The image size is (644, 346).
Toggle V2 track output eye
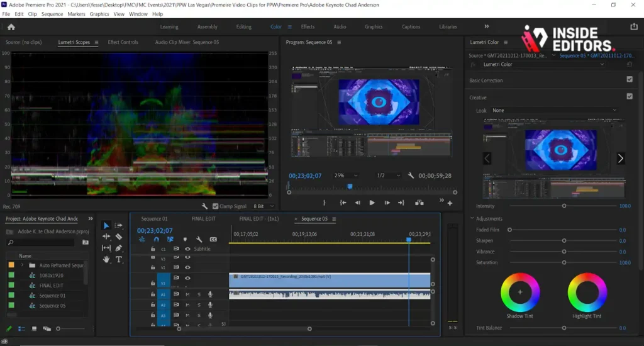[x=187, y=267]
